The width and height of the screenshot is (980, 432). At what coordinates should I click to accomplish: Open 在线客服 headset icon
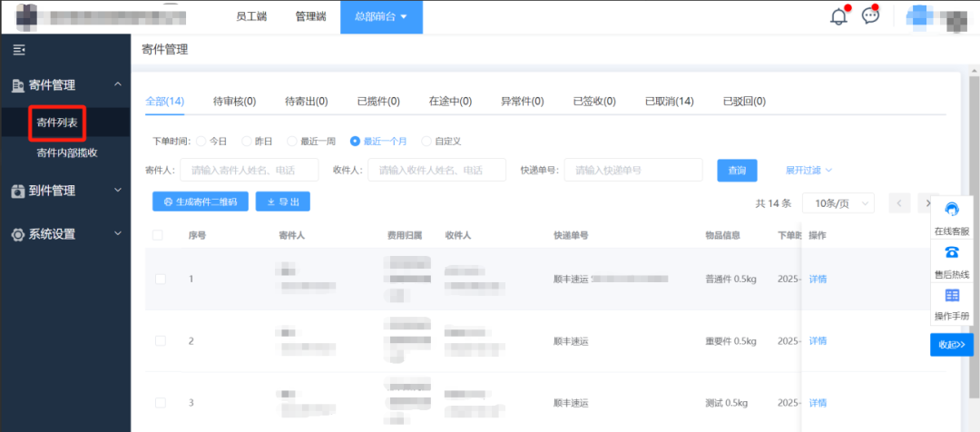click(952, 209)
